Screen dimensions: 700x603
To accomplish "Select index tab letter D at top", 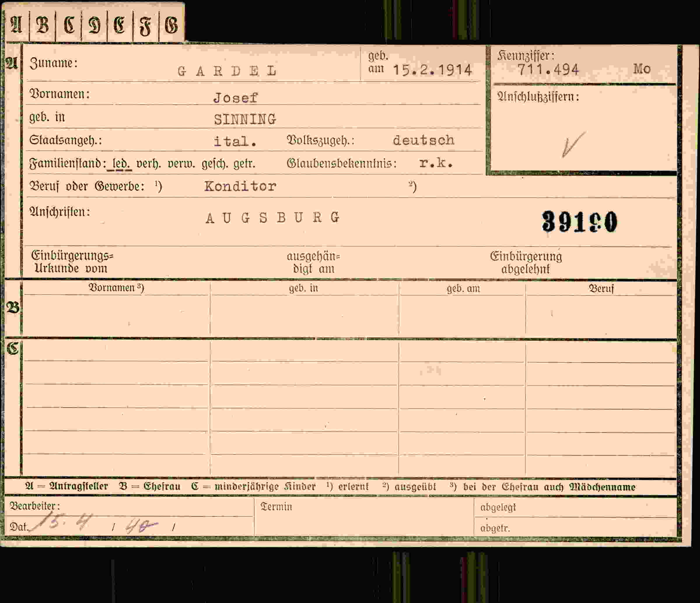I will point(94,26).
